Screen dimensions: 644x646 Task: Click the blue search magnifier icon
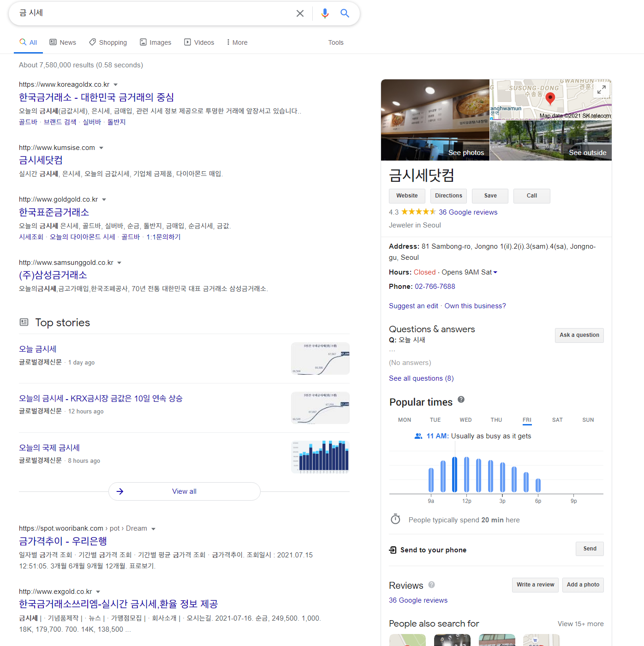[345, 13]
